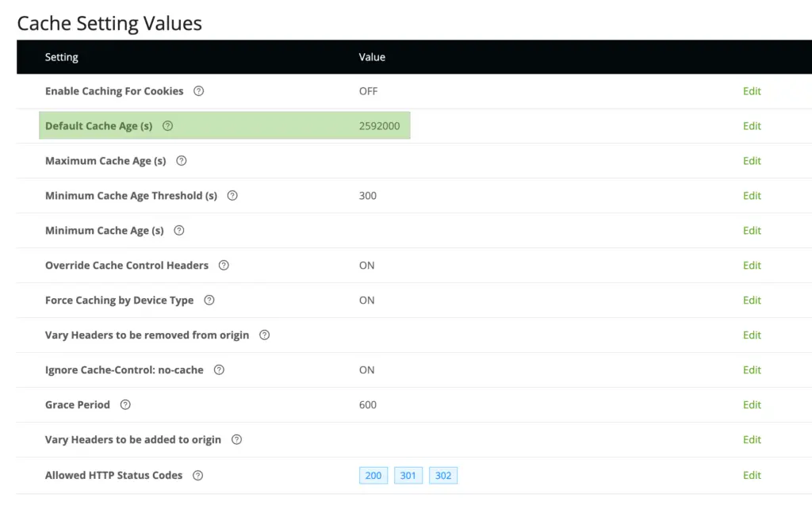Show help tooltip for Maximum Cache Age
The image size is (812, 513).
pos(182,160)
